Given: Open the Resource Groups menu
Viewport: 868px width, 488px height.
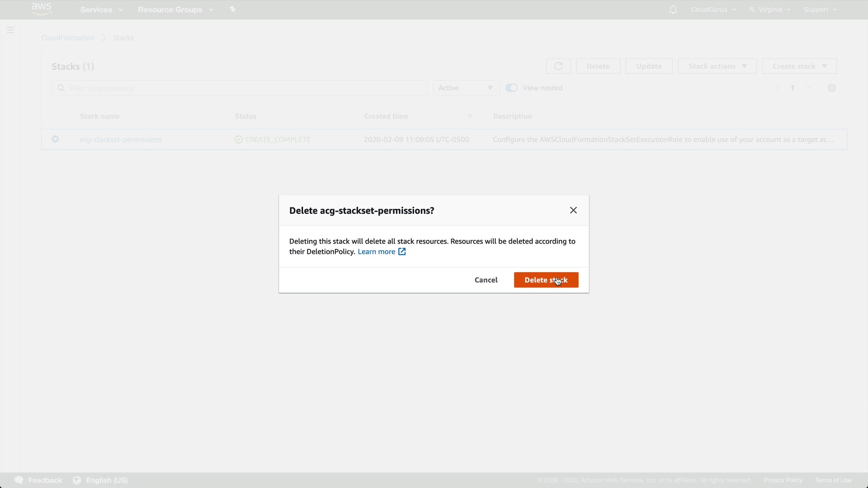Looking at the screenshot, I should 175,9.
